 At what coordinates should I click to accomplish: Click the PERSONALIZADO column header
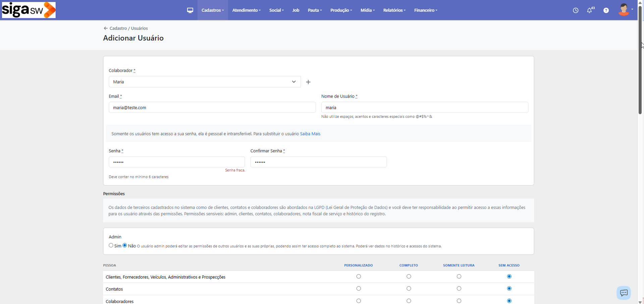click(358, 265)
